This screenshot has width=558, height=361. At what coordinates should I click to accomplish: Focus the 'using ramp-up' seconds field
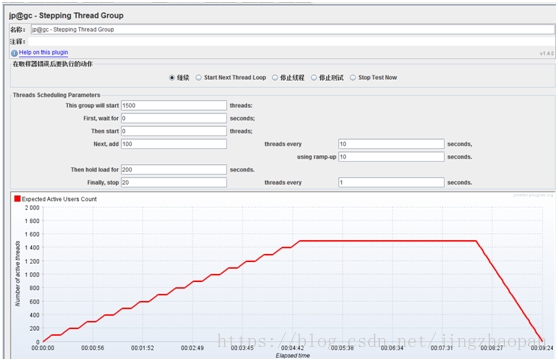coord(391,157)
